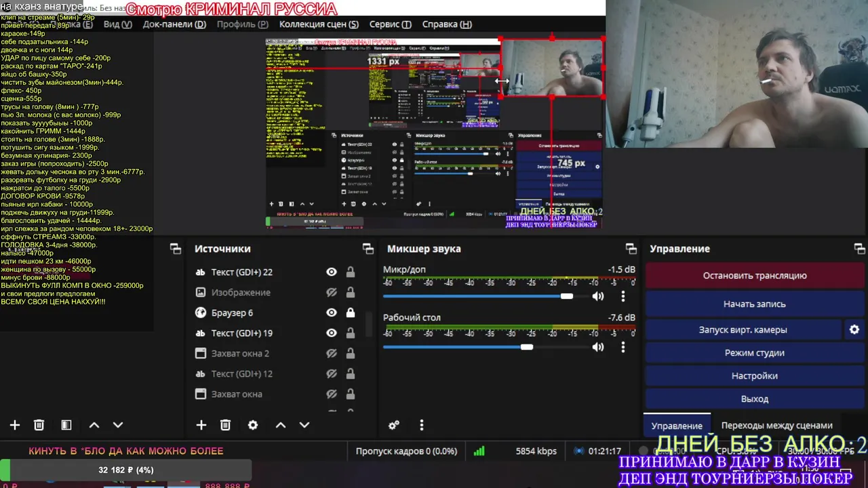Viewport: 868px width, 488px height.
Task: Remove scene with trash icon in scenes toolbar
Action: (39, 425)
